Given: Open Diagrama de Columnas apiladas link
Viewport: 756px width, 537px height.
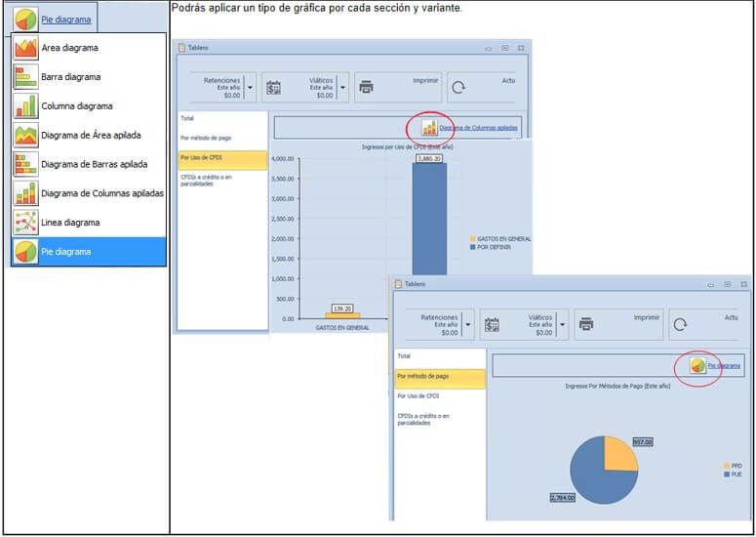Looking at the screenshot, I should pyautogui.click(x=478, y=128).
